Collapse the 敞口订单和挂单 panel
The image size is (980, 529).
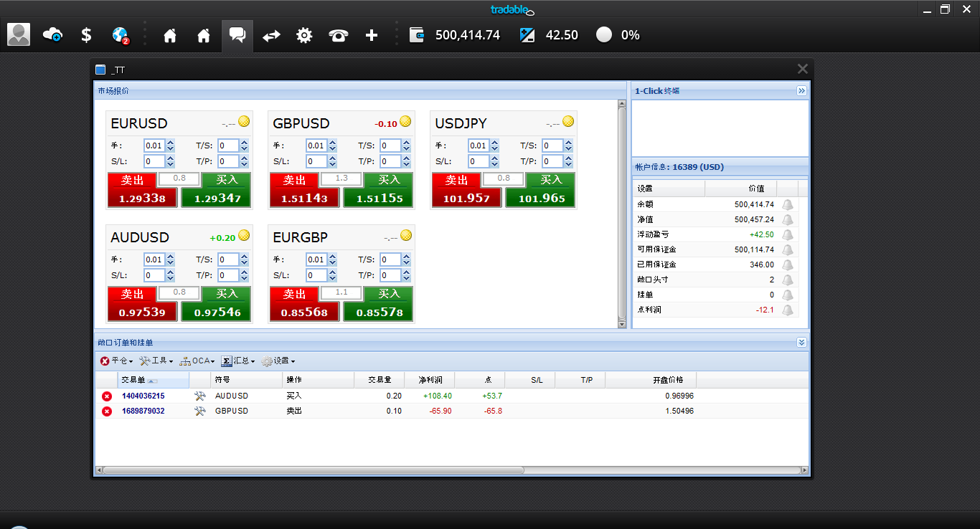coord(801,343)
